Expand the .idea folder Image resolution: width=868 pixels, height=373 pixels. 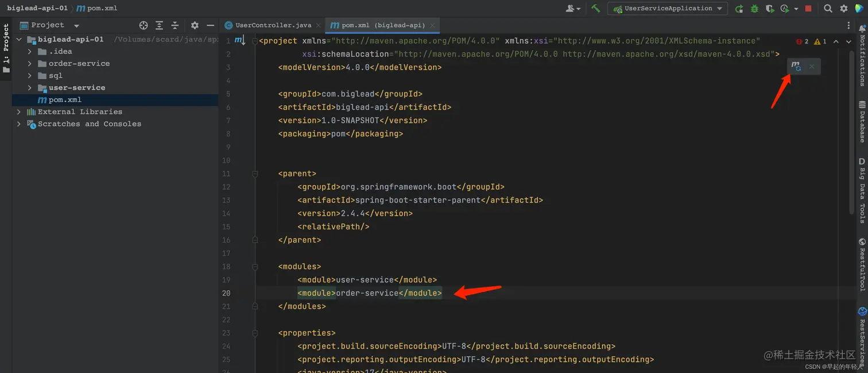tap(30, 52)
